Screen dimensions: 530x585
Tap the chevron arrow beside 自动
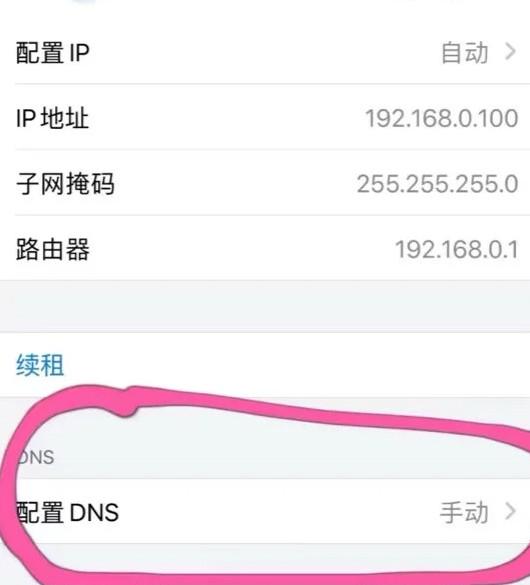pos(510,52)
